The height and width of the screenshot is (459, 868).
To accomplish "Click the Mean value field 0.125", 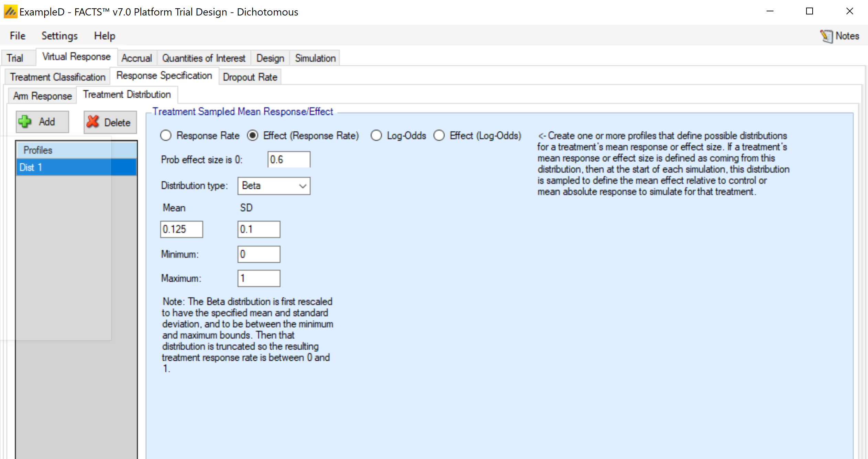I will click(181, 229).
